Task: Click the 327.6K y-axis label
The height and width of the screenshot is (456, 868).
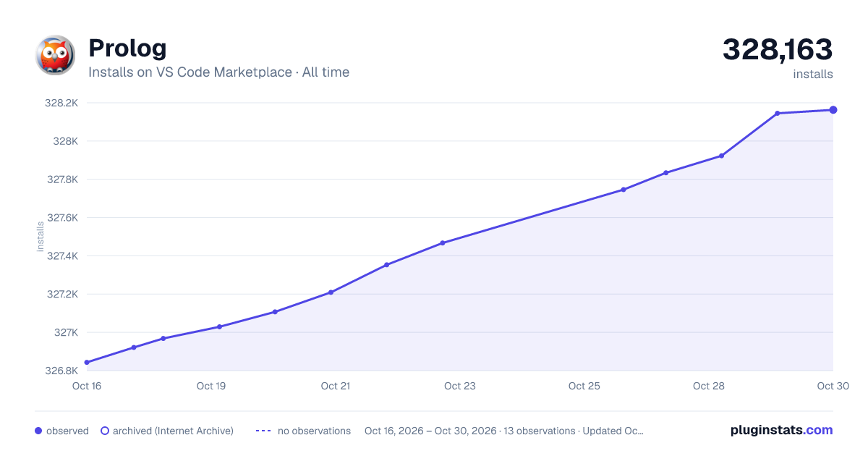Action: (61, 218)
